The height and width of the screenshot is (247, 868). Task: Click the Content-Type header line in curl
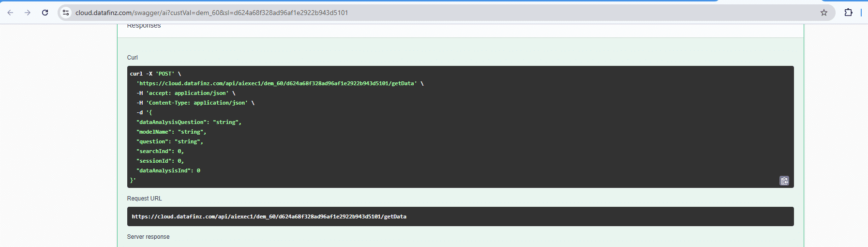(195, 103)
